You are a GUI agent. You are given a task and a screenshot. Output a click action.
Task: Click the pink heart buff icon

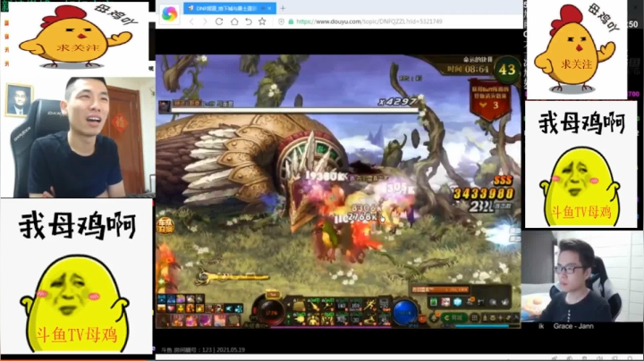coord(171,308)
